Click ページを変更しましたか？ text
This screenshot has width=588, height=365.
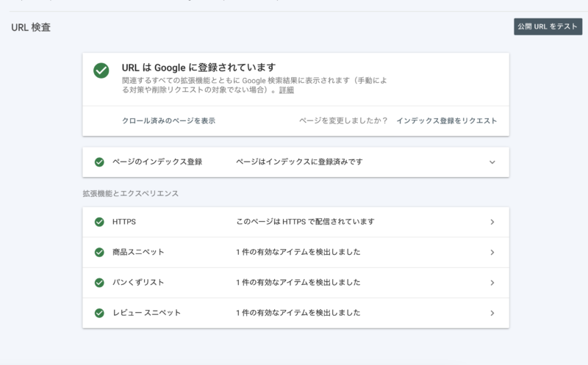point(343,120)
